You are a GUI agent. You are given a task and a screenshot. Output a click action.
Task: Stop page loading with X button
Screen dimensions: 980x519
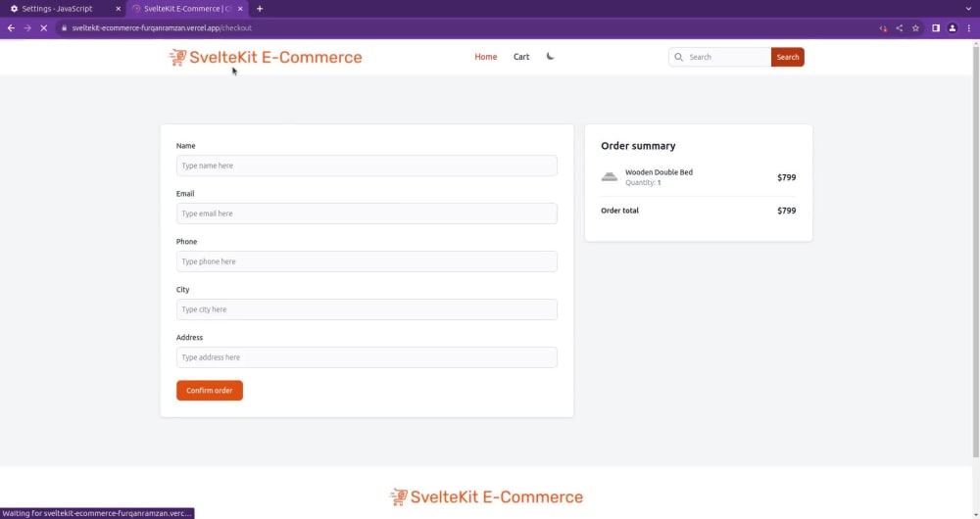click(44, 28)
